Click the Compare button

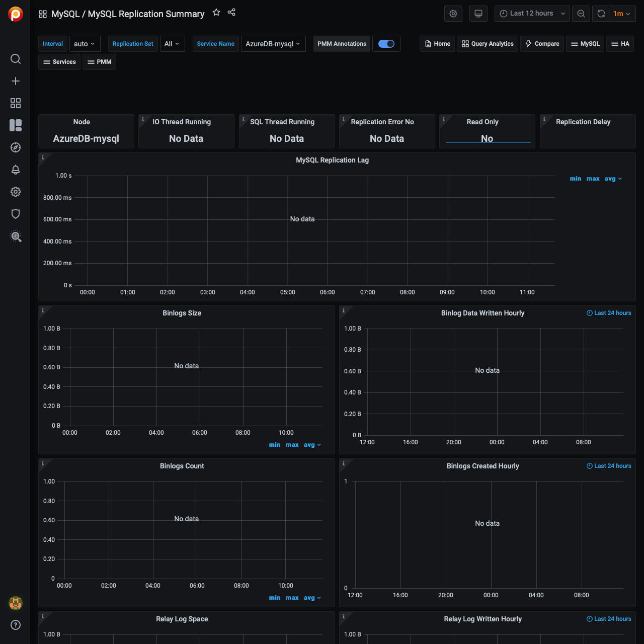pyautogui.click(x=542, y=44)
